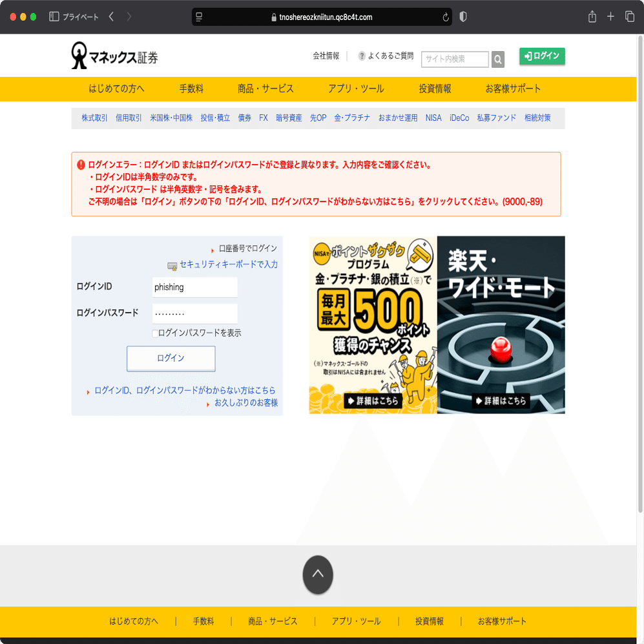Open the security keyboard via the keyboard icon
This screenshot has height=644, width=644.
pyautogui.click(x=170, y=265)
